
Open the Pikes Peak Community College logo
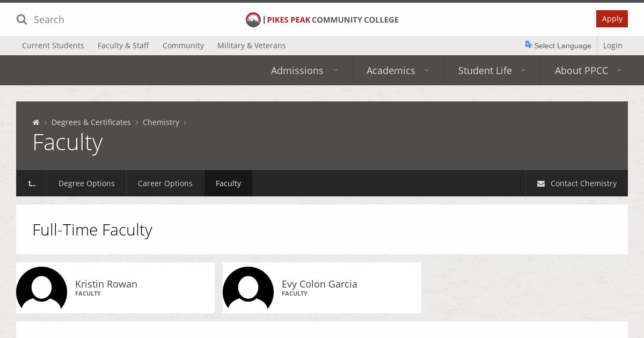tap(322, 20)
